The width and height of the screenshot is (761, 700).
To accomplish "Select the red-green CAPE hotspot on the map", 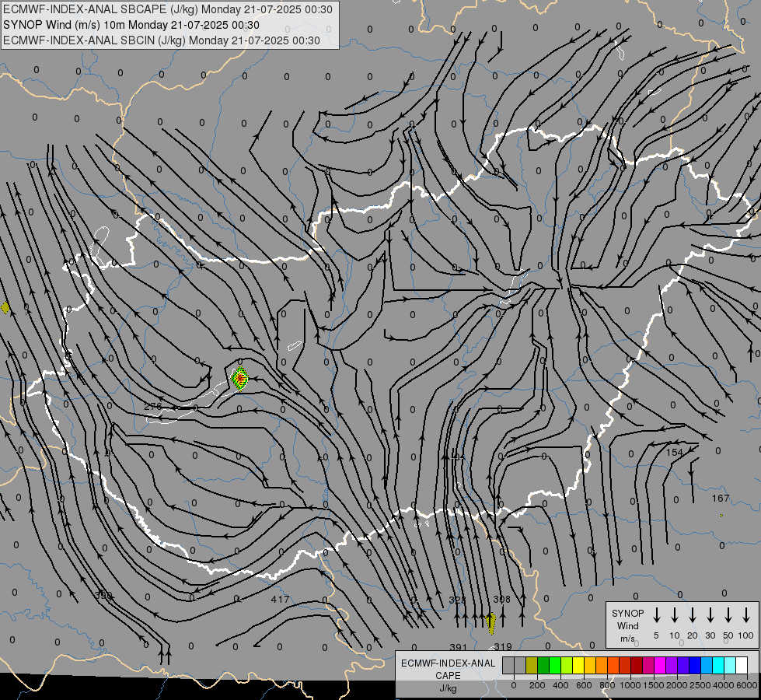I will pos(239,379).
